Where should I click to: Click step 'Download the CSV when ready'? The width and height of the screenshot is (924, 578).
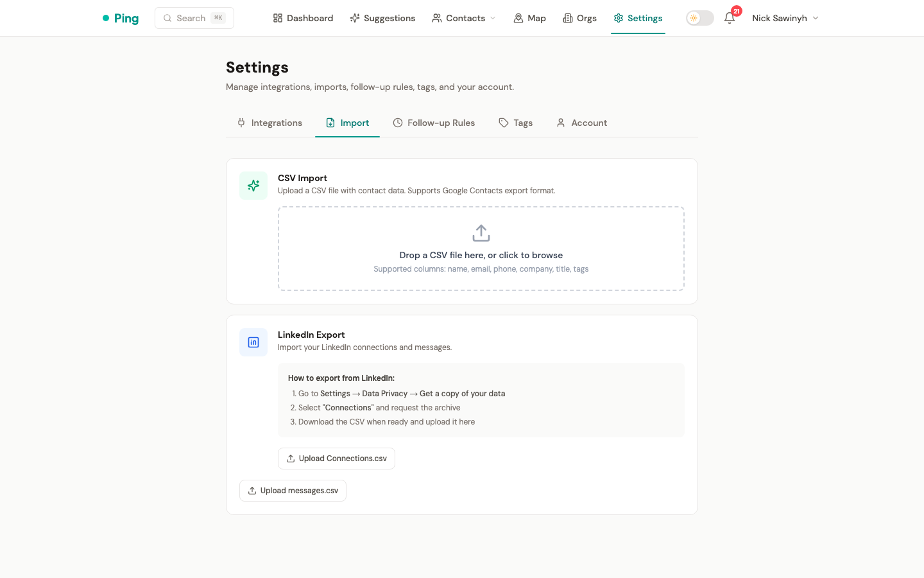[383, 422]
